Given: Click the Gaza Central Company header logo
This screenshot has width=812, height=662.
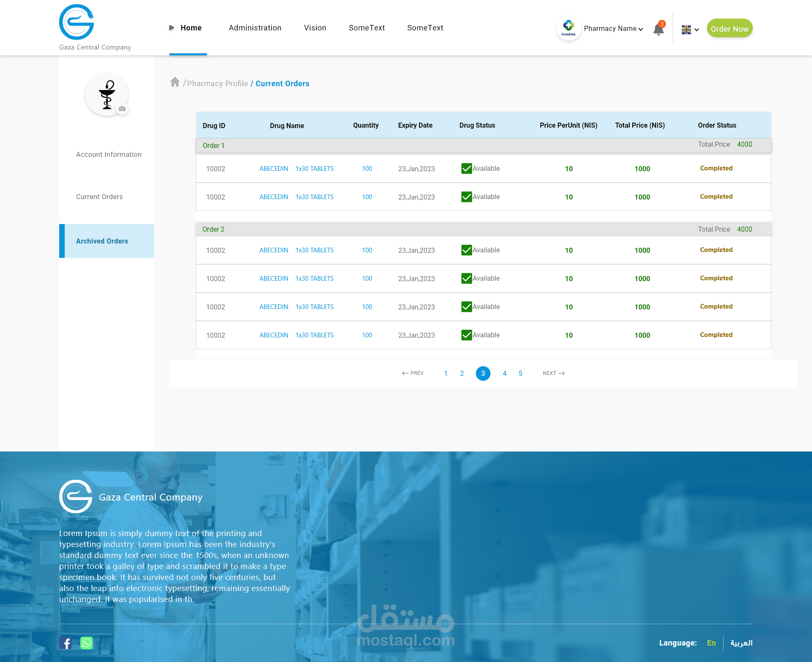Looking at the screenshot, I should pyautogui.click(x=77, y=22).
